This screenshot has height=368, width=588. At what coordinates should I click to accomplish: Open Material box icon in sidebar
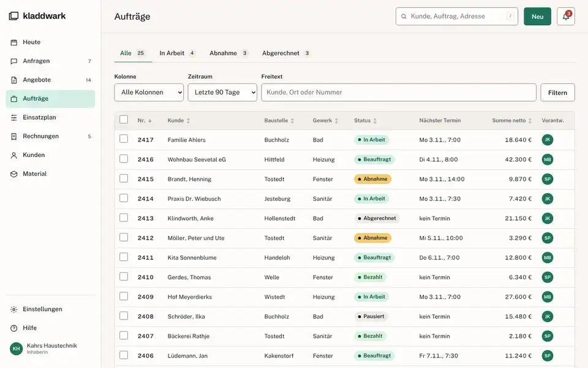click(x=14, y=174)
